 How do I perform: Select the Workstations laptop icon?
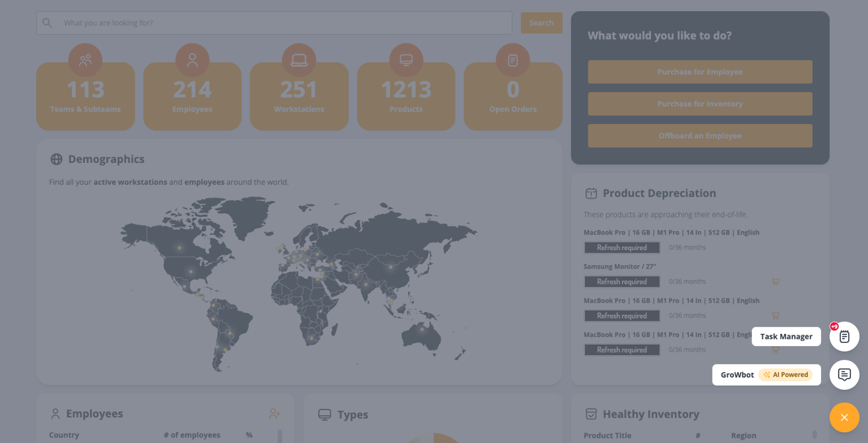click(299, 59)
